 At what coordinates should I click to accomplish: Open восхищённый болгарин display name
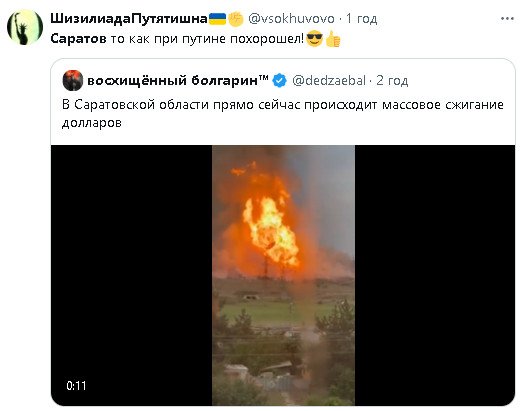click(178, 81)
